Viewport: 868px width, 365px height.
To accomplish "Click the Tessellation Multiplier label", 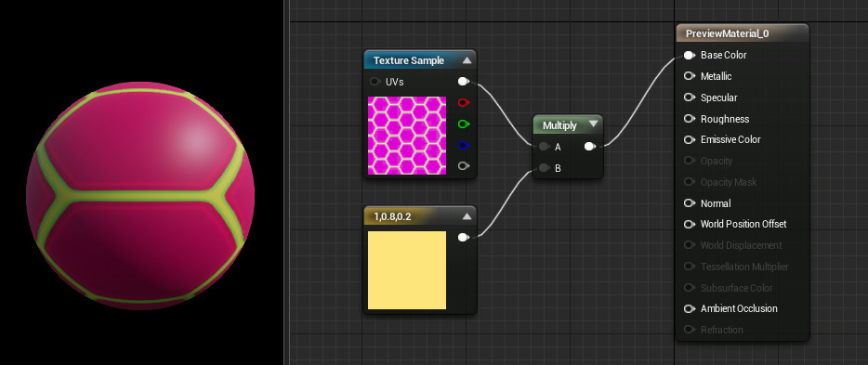I will pyautogui.click(x=744, y=267).
